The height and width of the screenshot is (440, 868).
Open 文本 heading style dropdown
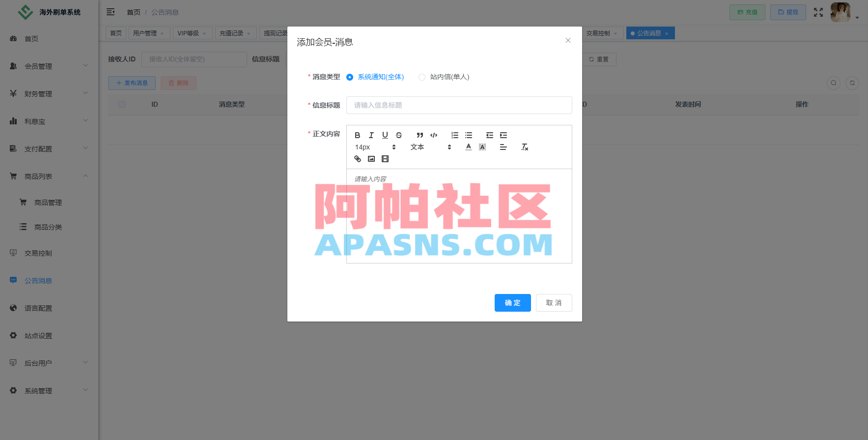pyautogui.click(x=431, y=147)
